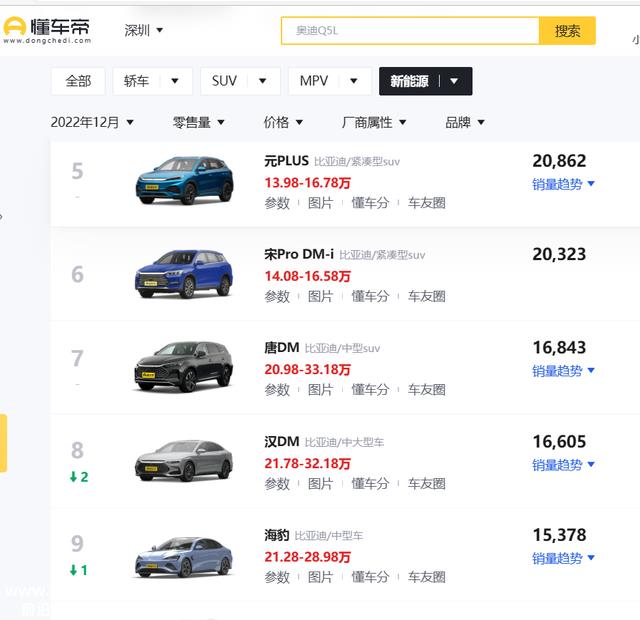Screen dimensions: 640x620
Task: Expand 销量趋势 for 海豹
Action: coord(563,558)
